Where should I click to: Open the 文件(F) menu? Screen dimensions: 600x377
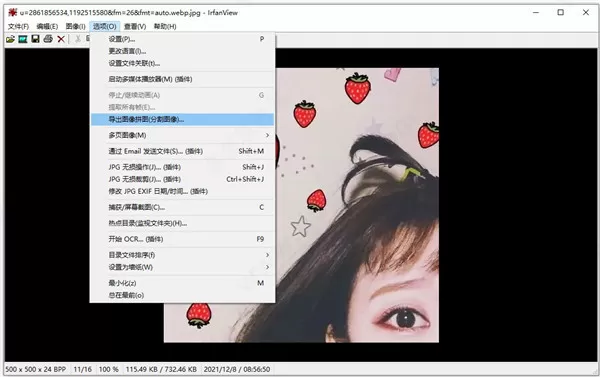(18, 26)
